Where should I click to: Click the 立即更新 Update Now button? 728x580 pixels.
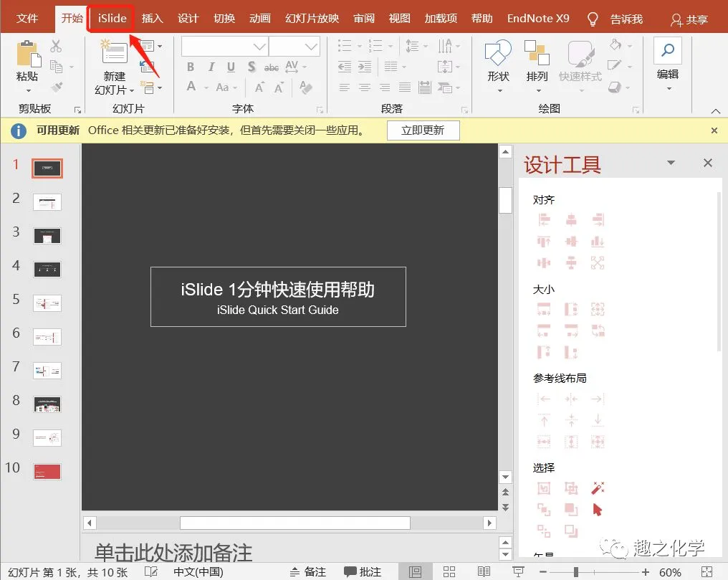coord(423,130)
